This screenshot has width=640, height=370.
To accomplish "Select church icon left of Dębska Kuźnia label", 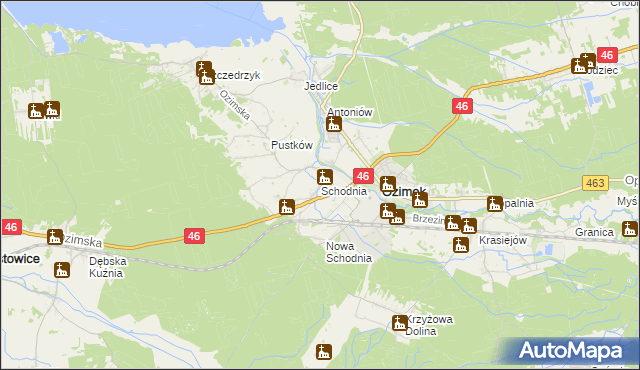I will [x=62, y=270].
